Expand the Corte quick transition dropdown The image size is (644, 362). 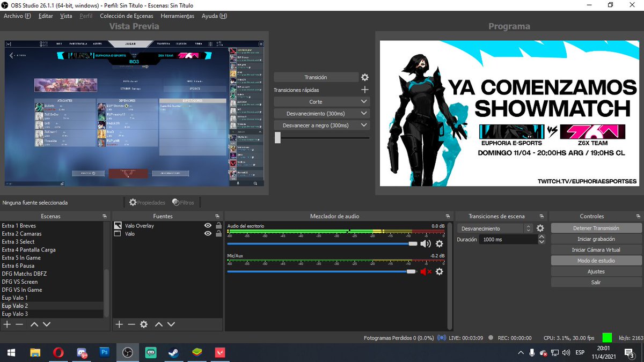pyautogui.click(x=364, y=102)
